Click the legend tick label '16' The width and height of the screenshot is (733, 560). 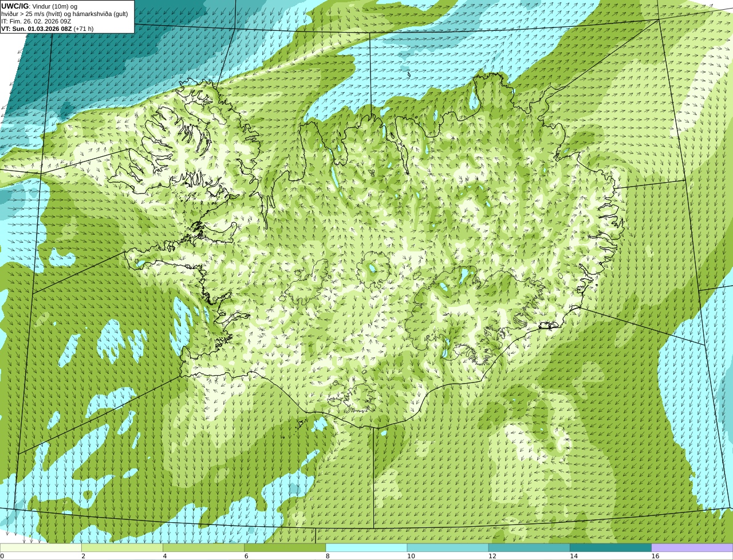tap(655, 556)
